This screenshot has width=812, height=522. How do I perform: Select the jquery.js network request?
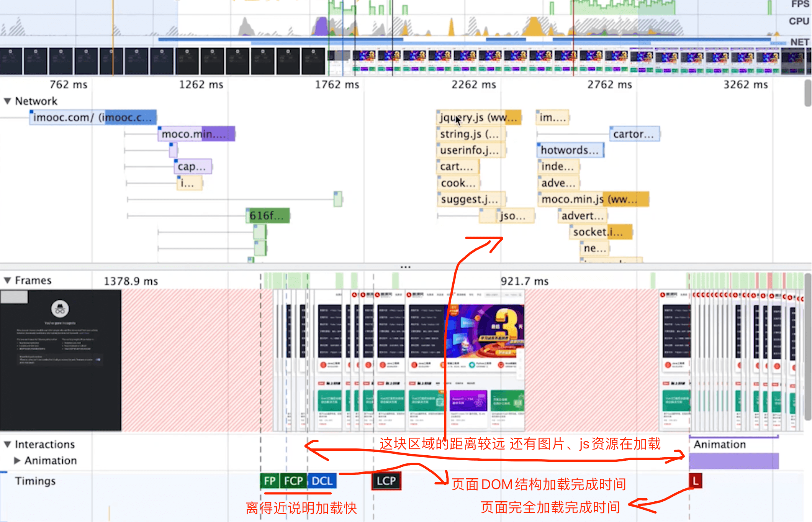pyautogui.click(x=478, y=118)
